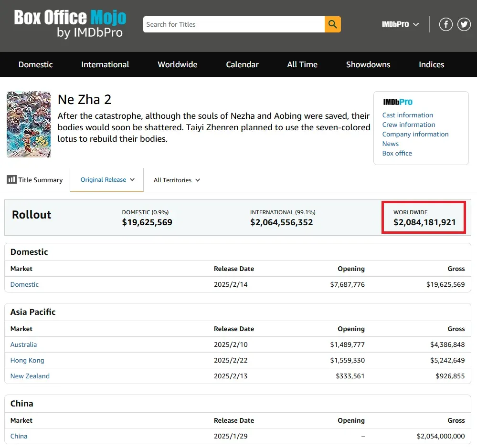Open the News link in IMDbPro box
This screenshot has width=477, height=448.
[390, 144]
